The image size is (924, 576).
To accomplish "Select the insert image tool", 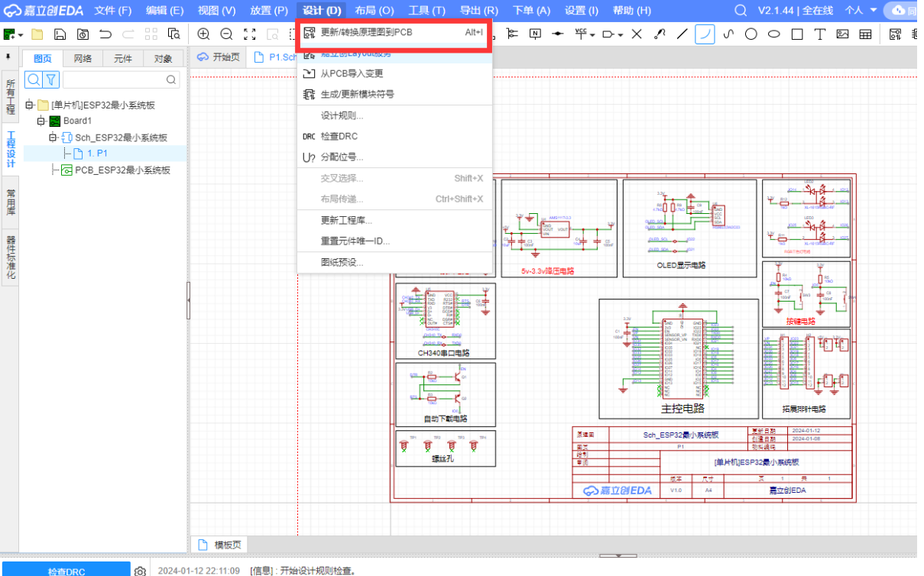I will 843,34.
